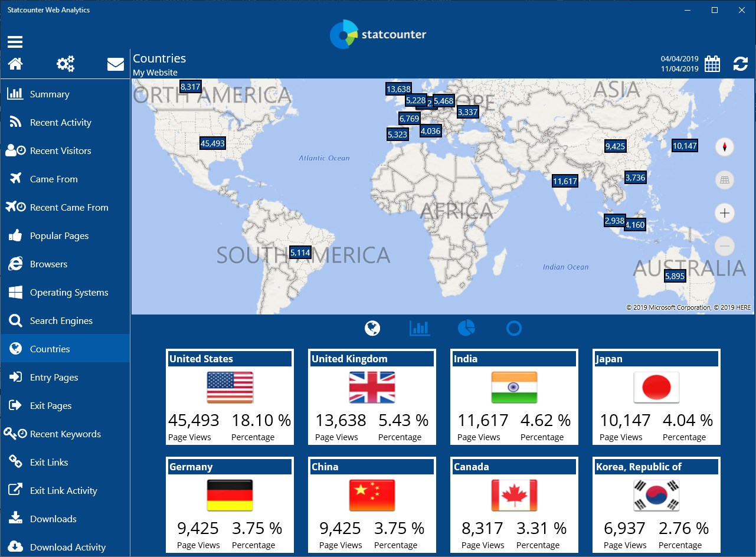
Task: Click the 2.76 % percentage value
Action: tap(683, 528)
